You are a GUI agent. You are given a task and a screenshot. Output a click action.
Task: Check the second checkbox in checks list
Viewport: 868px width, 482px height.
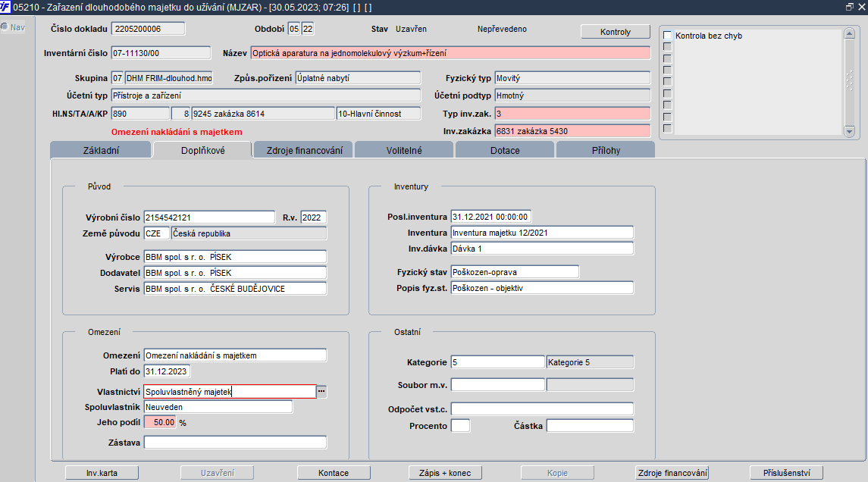(x=667, y=47)
